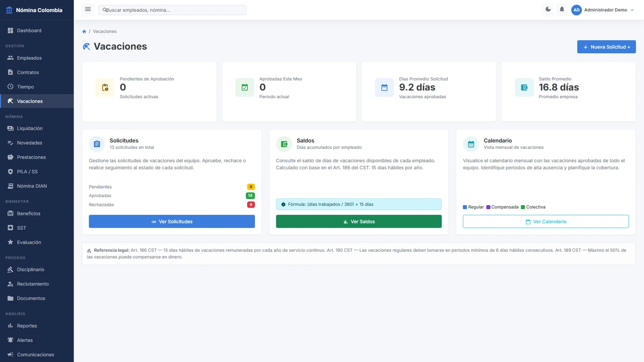
Task: Click the Pendientes de Aprobación clipboard icon
Action: (105, 88)
